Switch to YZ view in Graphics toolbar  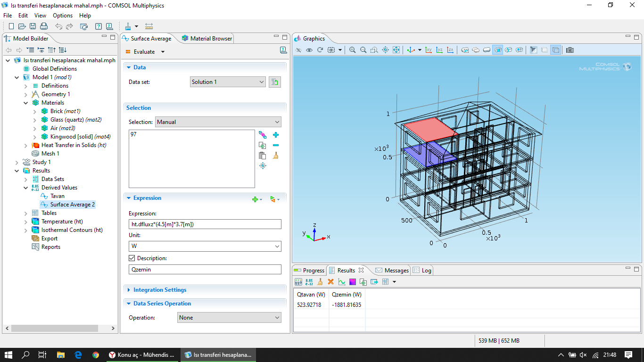(439, 50)
